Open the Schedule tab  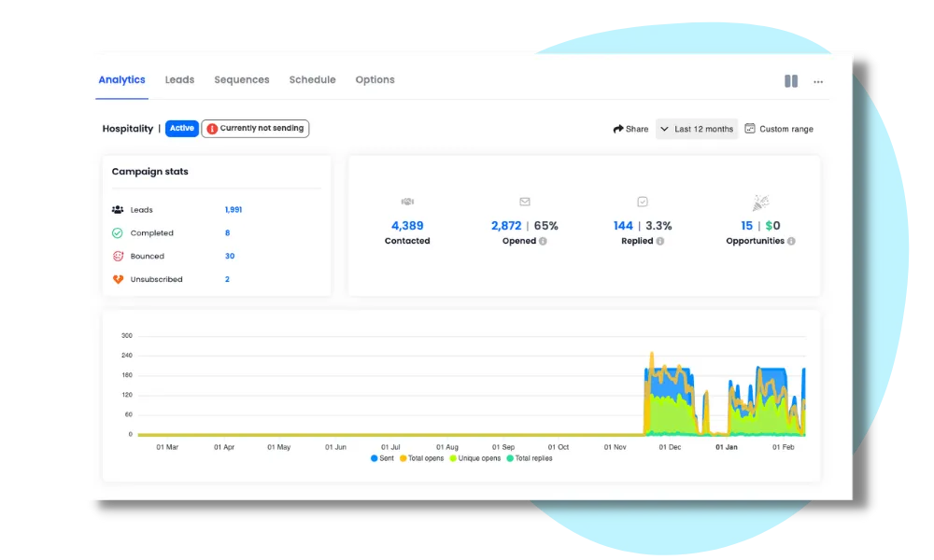click(x=312, y=80)
